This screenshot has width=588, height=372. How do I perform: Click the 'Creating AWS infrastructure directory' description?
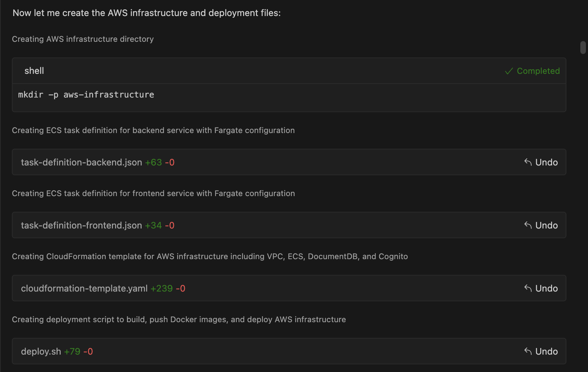coord(83,39)
